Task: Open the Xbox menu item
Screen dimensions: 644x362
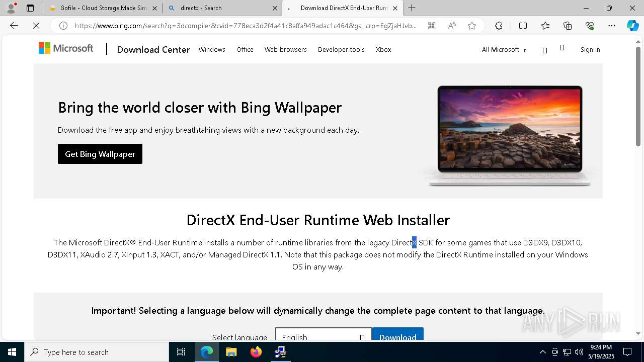Action: 383,49
